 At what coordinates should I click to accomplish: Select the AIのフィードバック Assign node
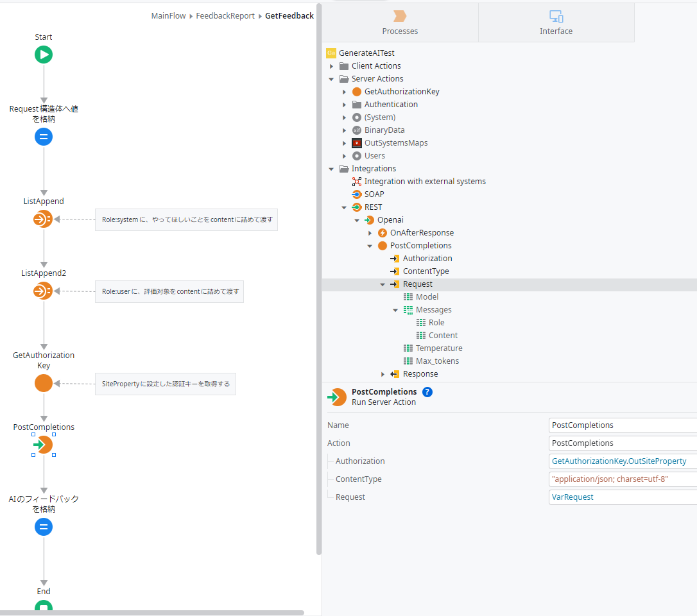click(x=43, y=527)
